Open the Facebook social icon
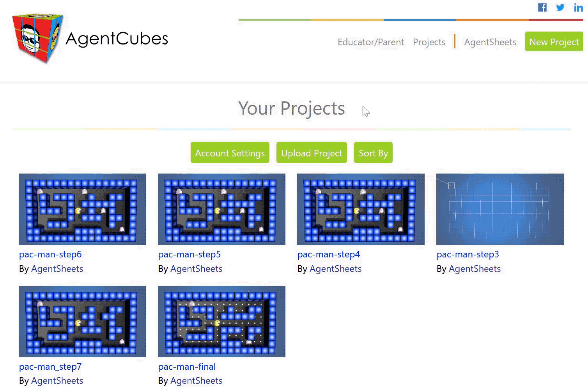 tap(542, 7)
